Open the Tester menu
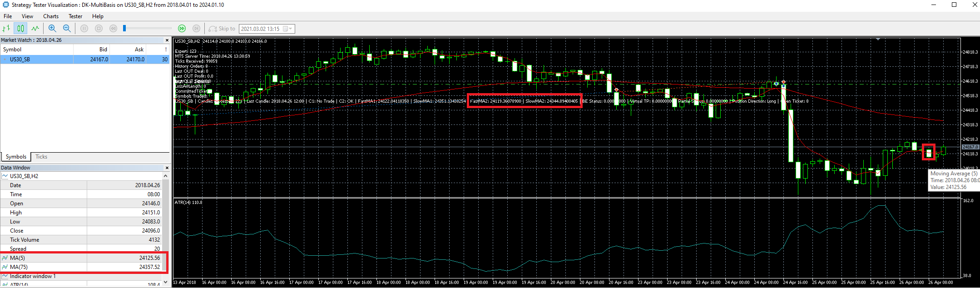 tap(75, 16)
